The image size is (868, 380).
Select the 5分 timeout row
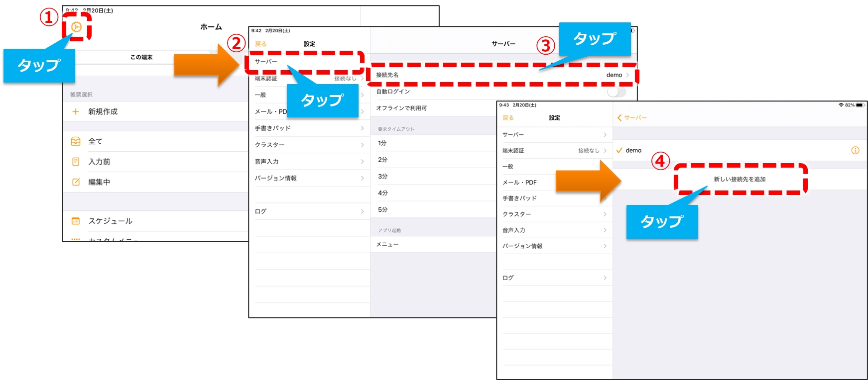[383, 210]
